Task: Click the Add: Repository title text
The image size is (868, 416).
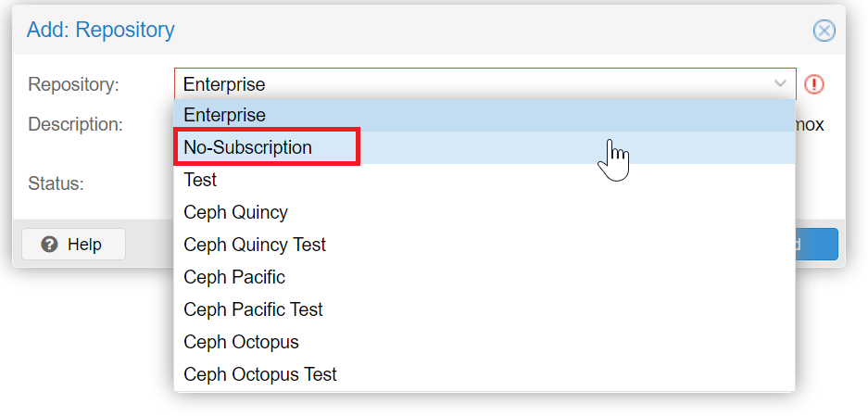Action: 101,30
